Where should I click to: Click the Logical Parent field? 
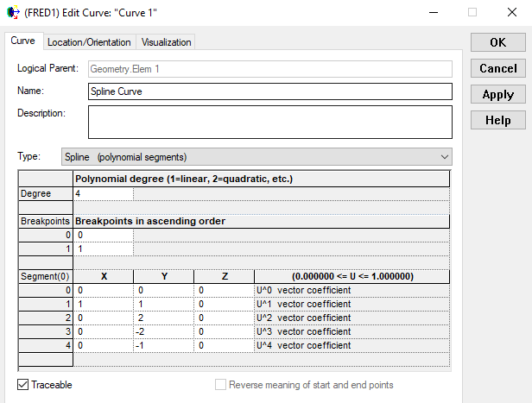point(269,69)
